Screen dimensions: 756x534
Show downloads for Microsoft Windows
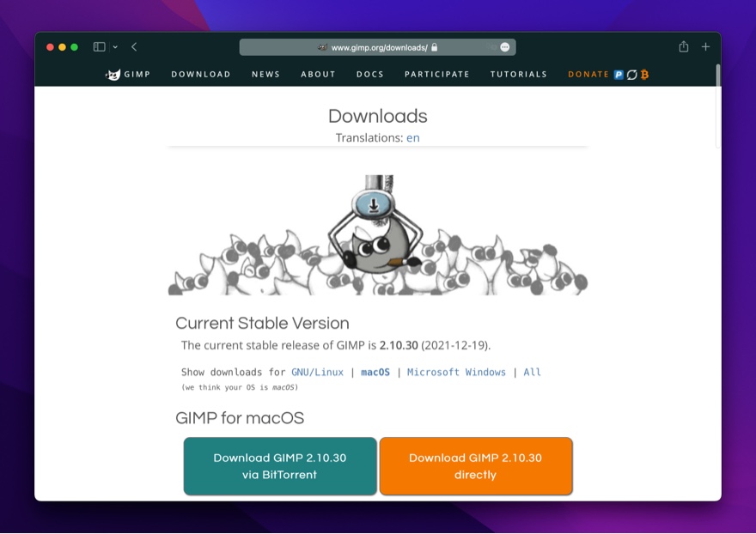(456, 372)
